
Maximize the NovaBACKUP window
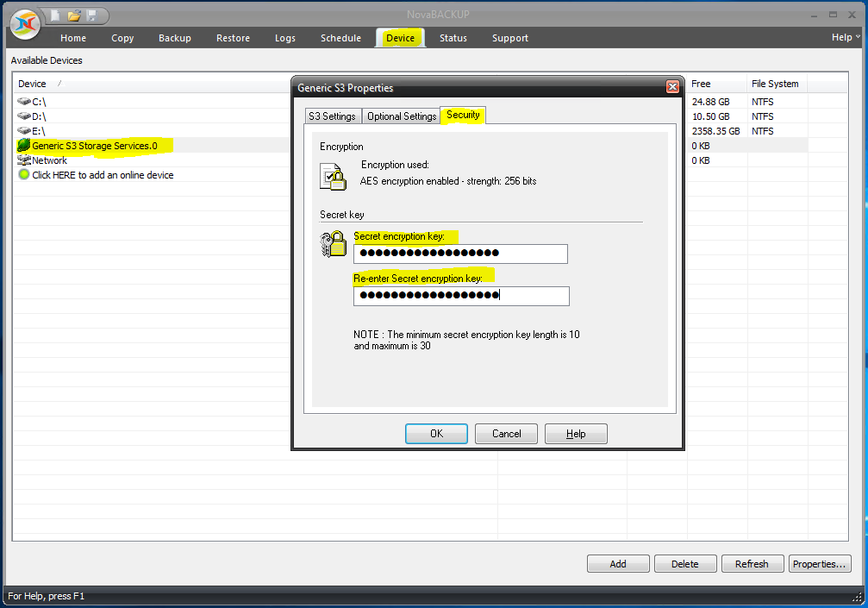(833, 15)
